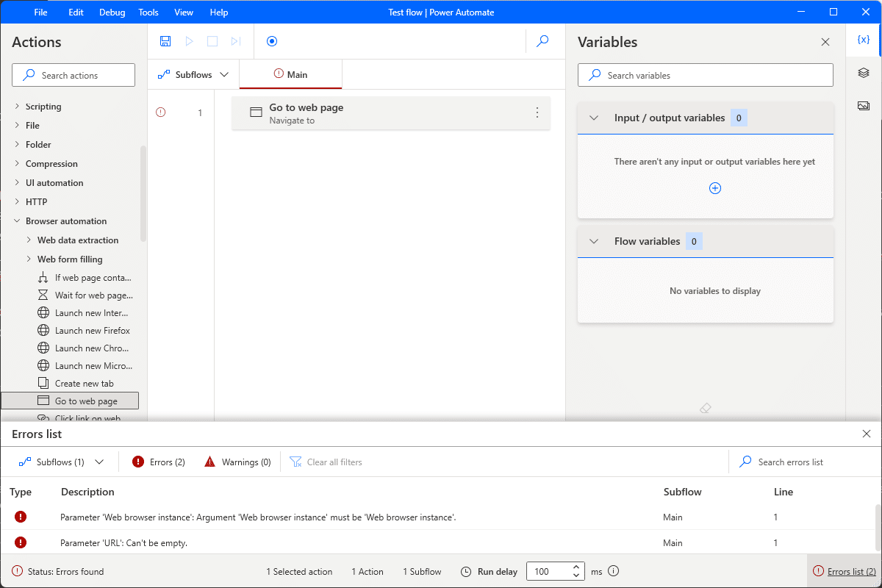The width and height of the screenshot is (882, 588).
Task: Toggle Warnings (0) filter in Errors list
Action: tap(237, 462)
